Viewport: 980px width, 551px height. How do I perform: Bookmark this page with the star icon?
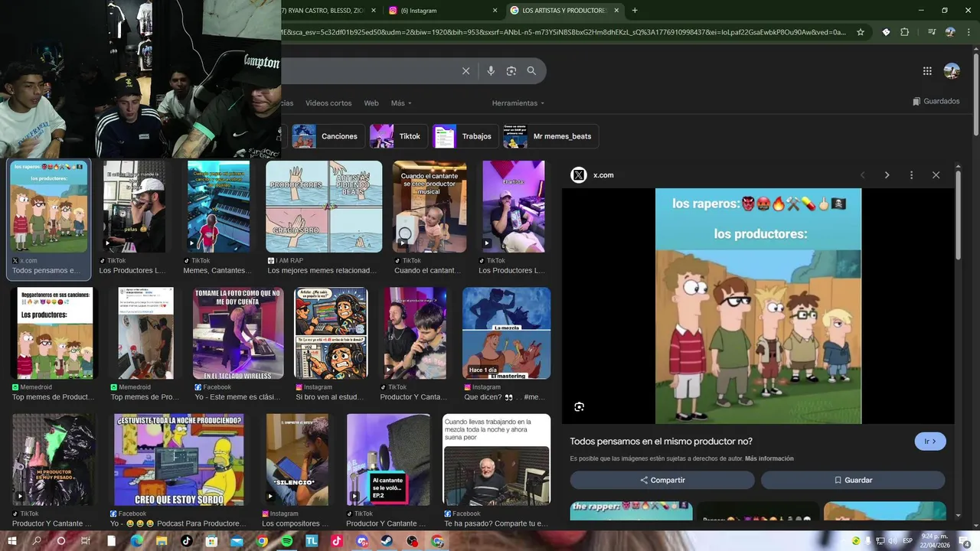[861, 32]
